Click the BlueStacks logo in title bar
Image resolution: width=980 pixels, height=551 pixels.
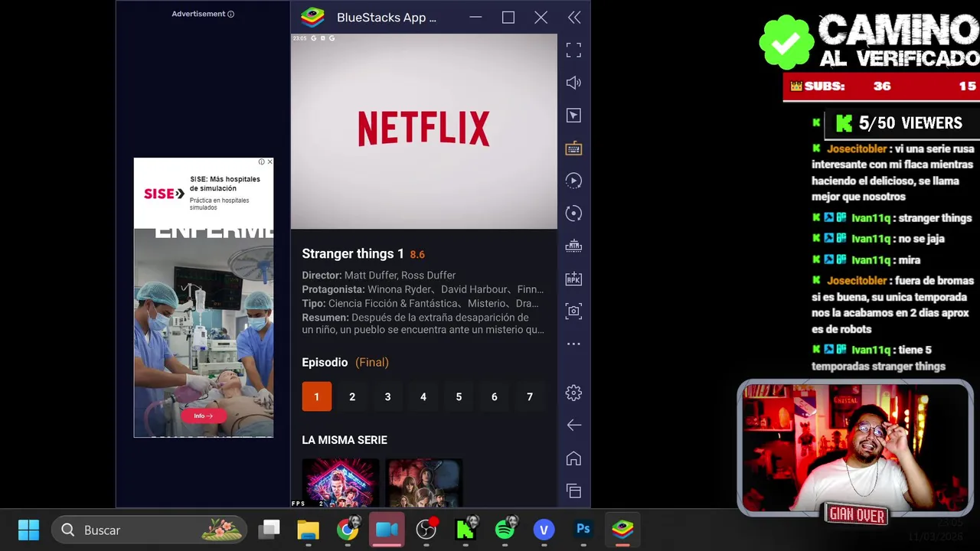pos(312,18)
